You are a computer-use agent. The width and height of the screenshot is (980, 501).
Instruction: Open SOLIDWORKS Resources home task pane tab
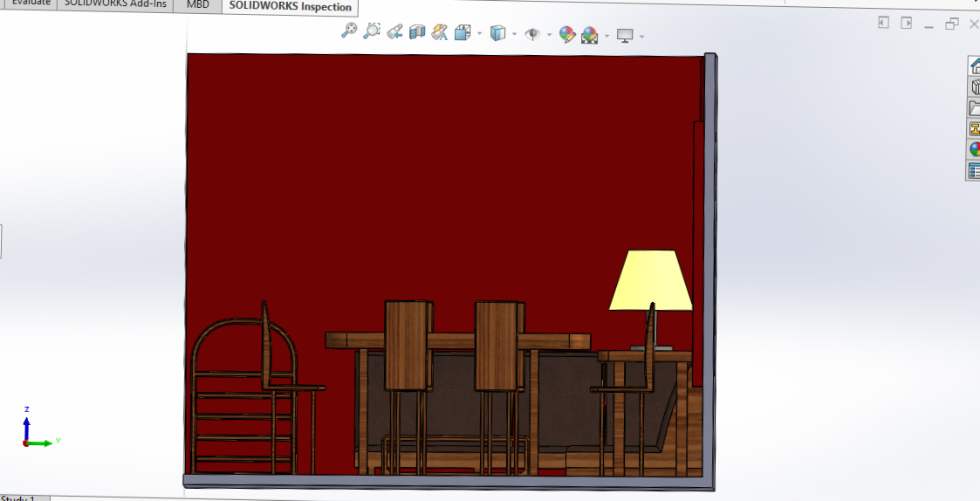point(974,65)
